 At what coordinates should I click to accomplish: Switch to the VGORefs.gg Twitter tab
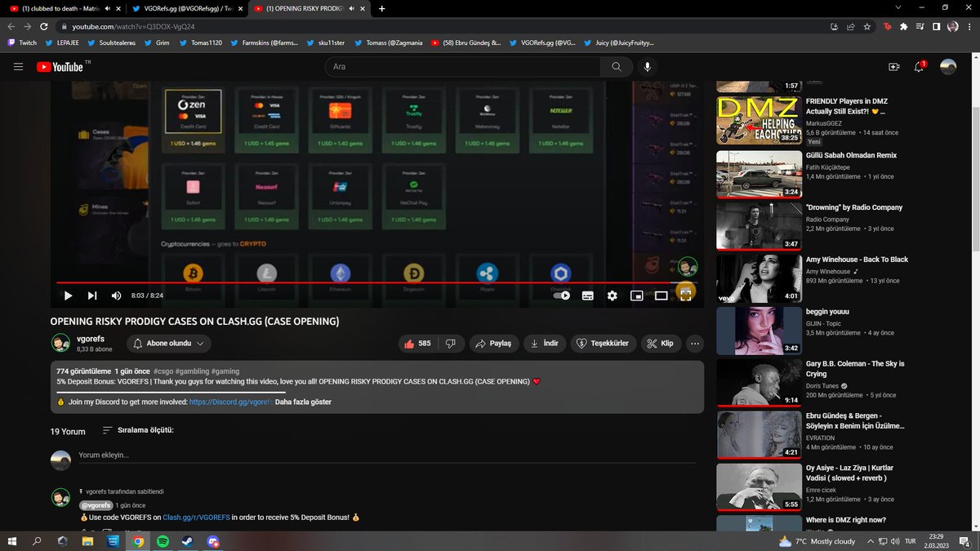[187, 8]
